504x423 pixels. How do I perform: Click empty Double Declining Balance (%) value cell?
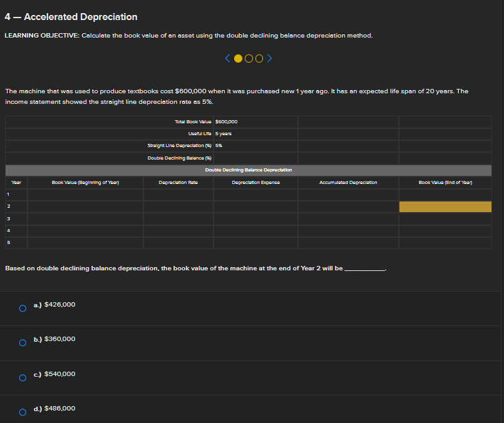pos(255,158)
